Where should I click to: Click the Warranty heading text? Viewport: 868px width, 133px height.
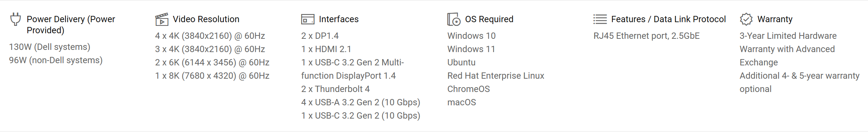click(x=775, y=19)
